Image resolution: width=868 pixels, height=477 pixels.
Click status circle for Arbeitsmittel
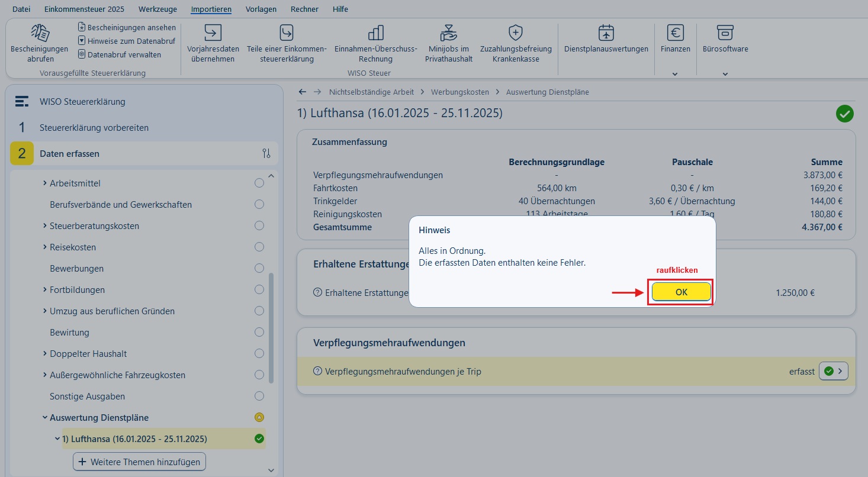point(259,183)
